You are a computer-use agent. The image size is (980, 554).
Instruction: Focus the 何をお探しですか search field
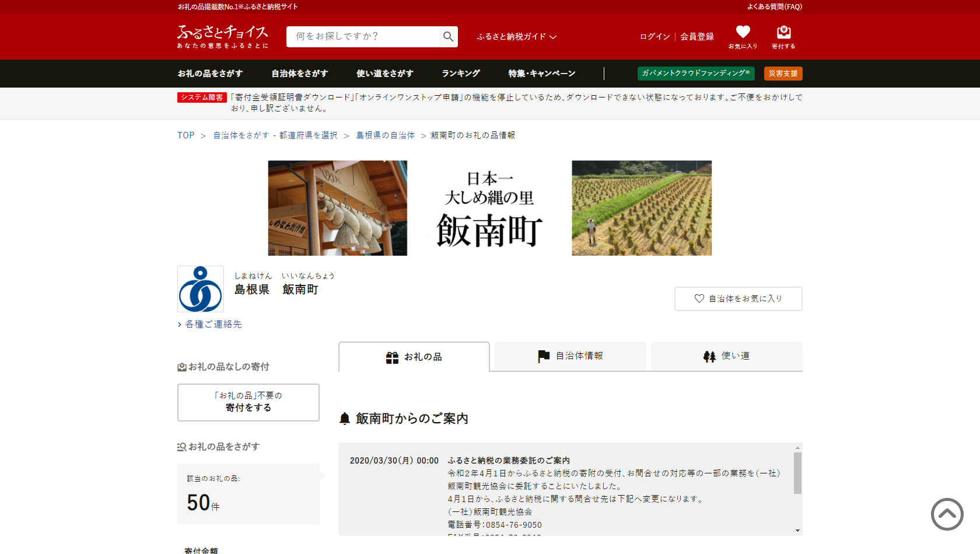click(362, 36)
